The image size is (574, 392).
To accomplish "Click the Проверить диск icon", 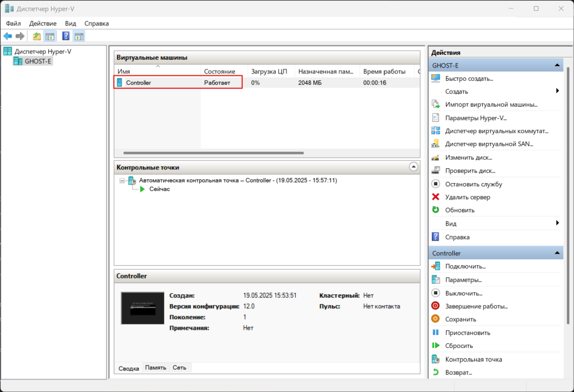I will 436,170.
